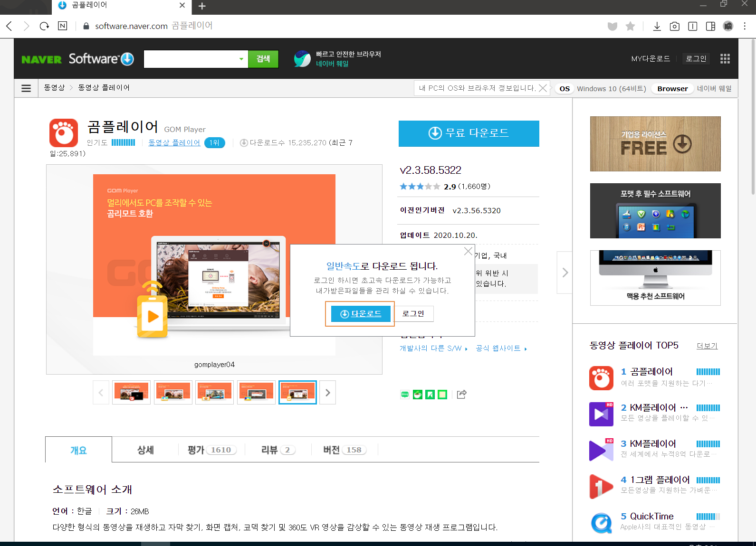Viewport: 756px width, 546px height.
Task: Open the Naver apps grid icon
Action: [x=725, y=58]
